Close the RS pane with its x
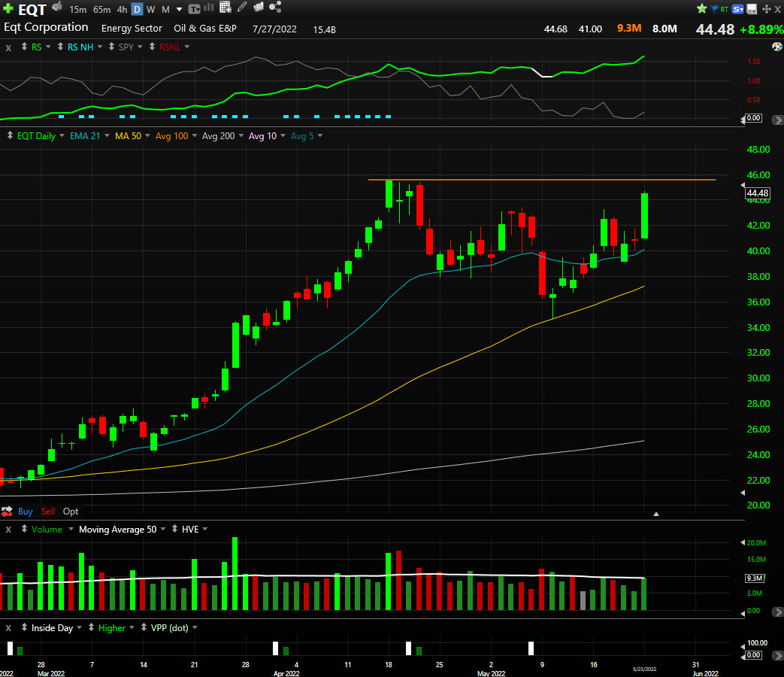 [8, 47]
